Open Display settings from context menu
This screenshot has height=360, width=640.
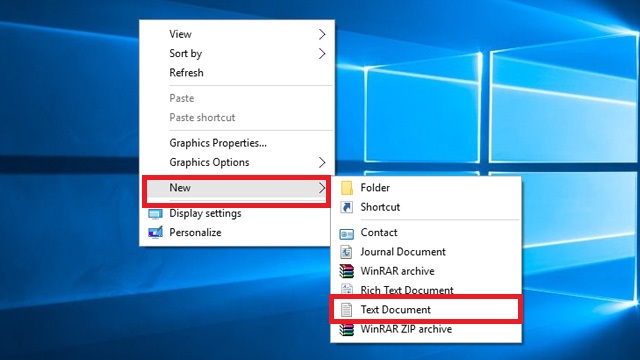(x=237, y=213)
